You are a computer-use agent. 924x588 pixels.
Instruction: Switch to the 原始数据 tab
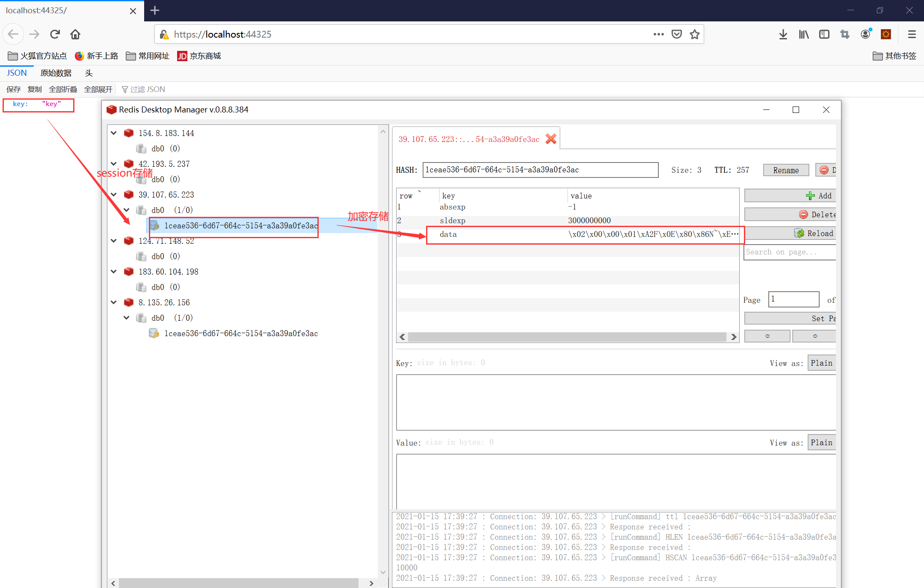[56, 73]
